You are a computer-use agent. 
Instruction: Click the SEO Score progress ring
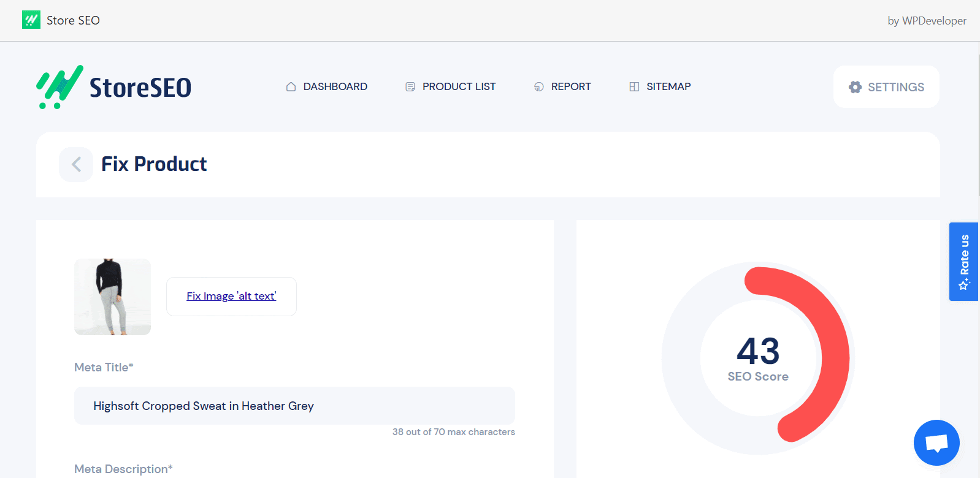click(x=758, y=358)
